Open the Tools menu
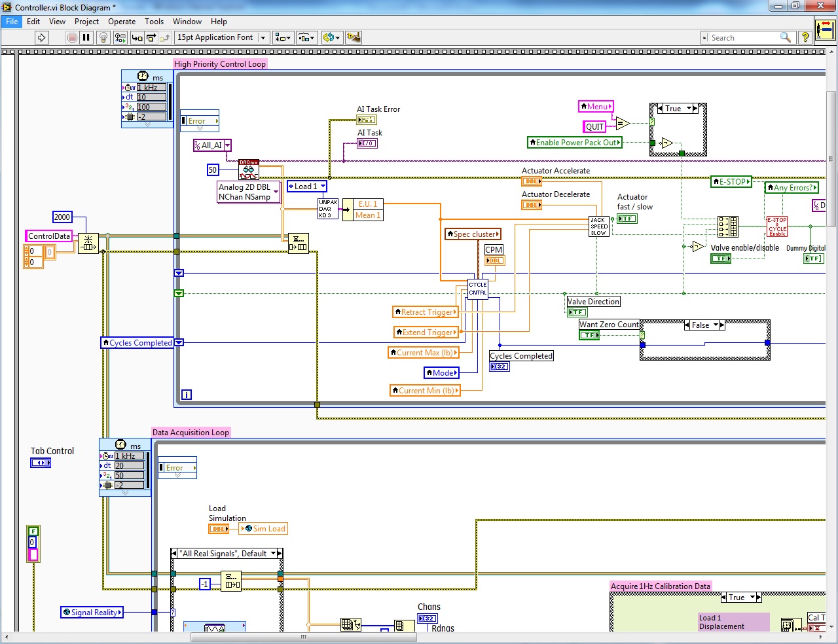Image resolution: width=838 pixels, height=644 pixels. click(x=154, y=22)
